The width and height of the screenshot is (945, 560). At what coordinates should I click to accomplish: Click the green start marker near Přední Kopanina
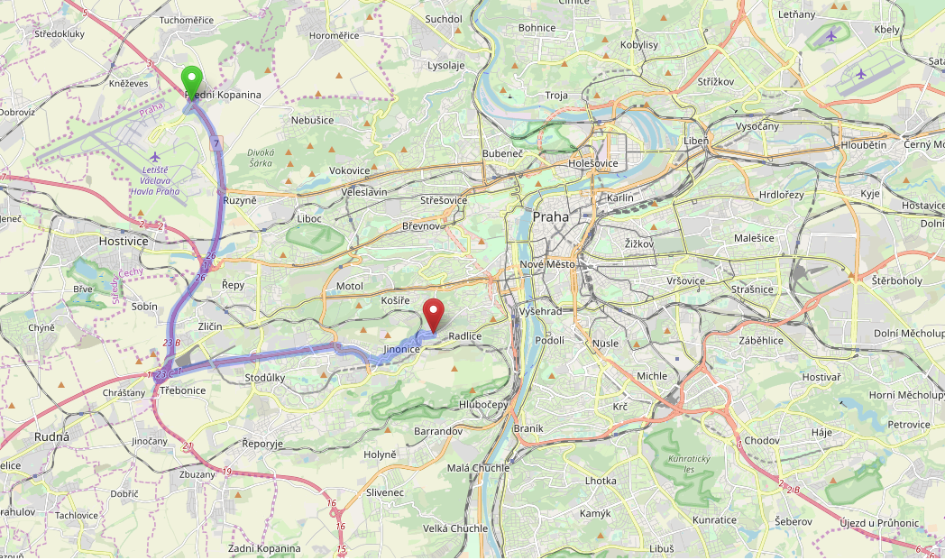(x=192, y=82)
